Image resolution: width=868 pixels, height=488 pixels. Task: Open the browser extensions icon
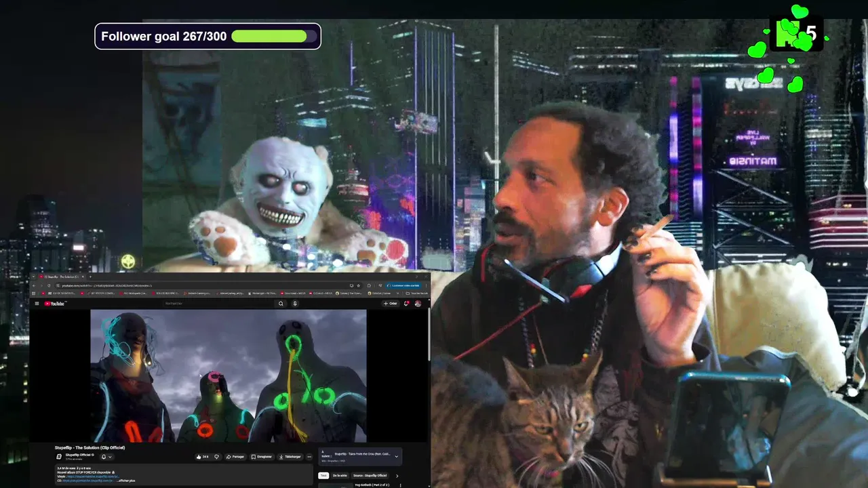click(x=369, y=285)
